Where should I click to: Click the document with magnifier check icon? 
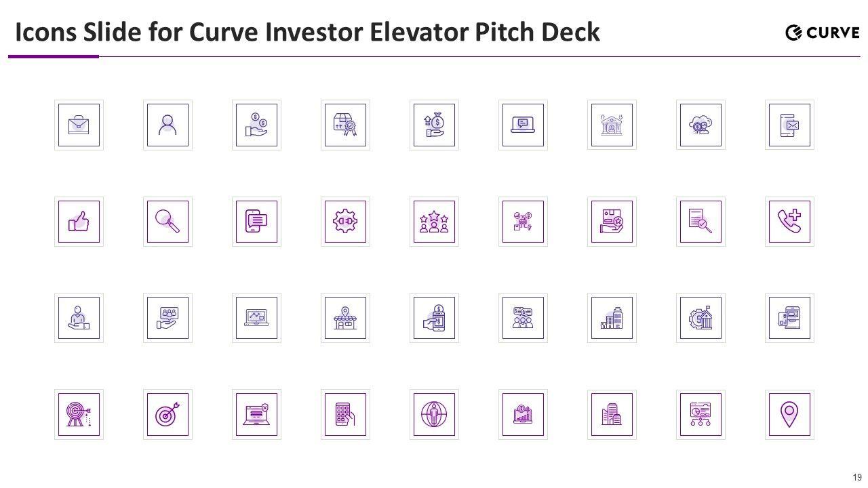click(701, 222)
